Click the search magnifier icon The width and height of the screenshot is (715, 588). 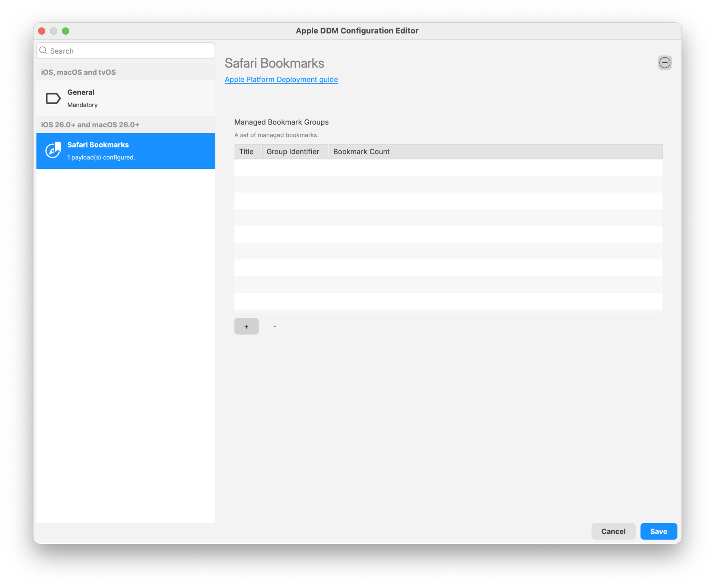pyautogui.click(x=44, y=51)
